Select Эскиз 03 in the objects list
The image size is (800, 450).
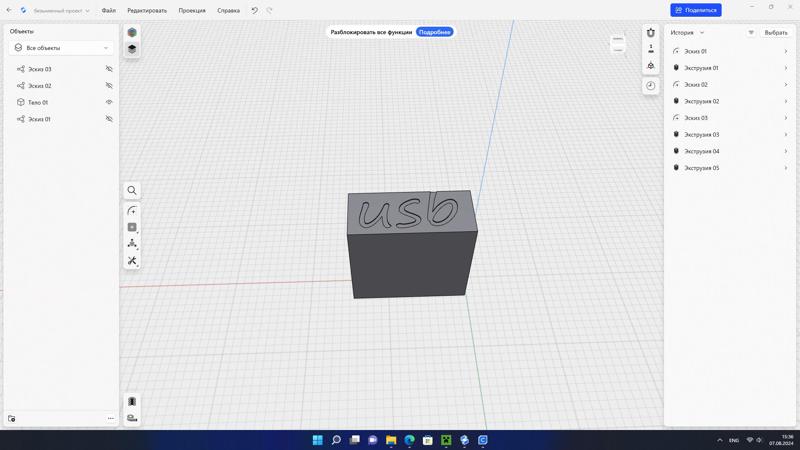[40, 69]
